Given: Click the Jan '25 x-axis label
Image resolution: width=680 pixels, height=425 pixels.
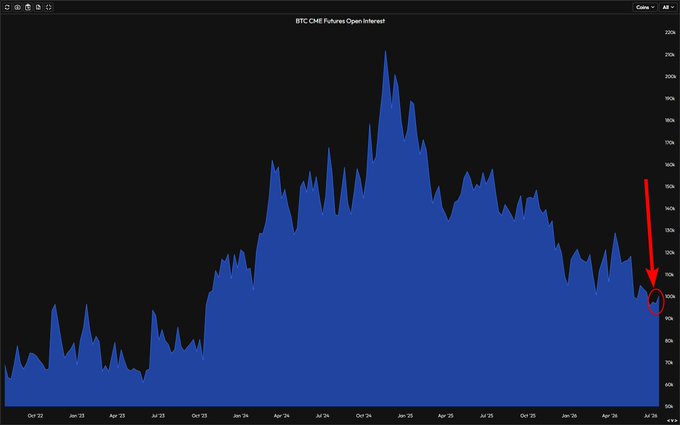Looking at the screenshot, I should tap(405, 415).
